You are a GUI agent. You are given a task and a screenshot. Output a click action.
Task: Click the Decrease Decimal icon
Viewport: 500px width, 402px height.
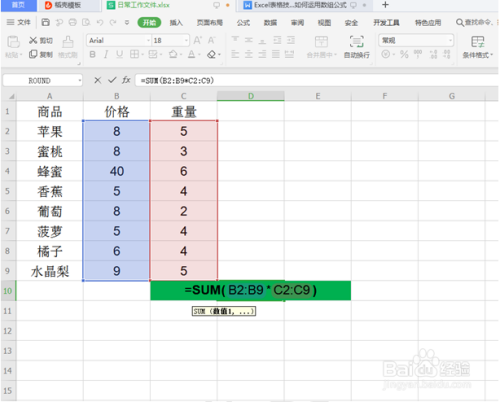[x=447, y=54]
